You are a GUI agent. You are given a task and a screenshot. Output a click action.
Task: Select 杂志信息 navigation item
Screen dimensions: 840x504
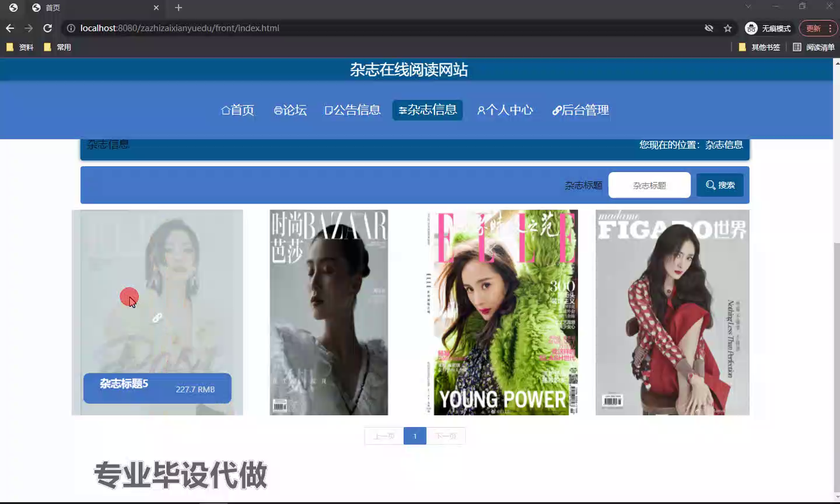428,110
